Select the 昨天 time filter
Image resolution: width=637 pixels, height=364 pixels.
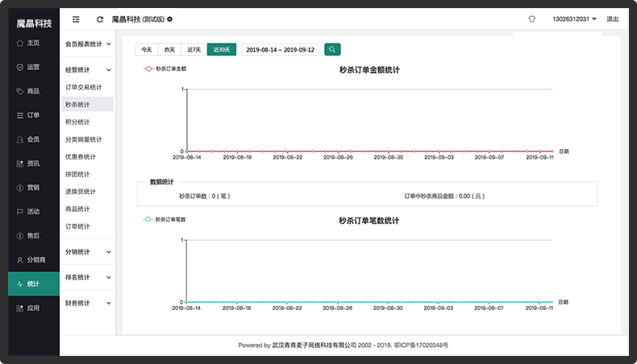pyautogui.click(x=170, y=49)
